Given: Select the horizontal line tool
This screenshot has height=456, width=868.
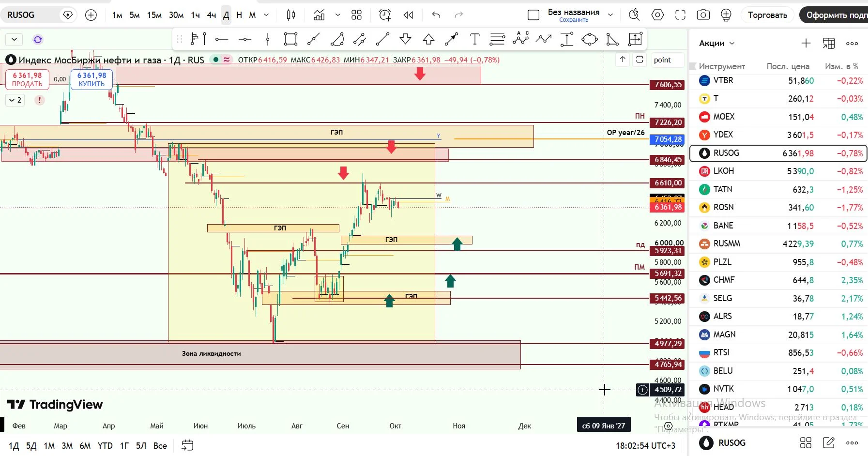Looking at the screenshot, I should point(222,39).
